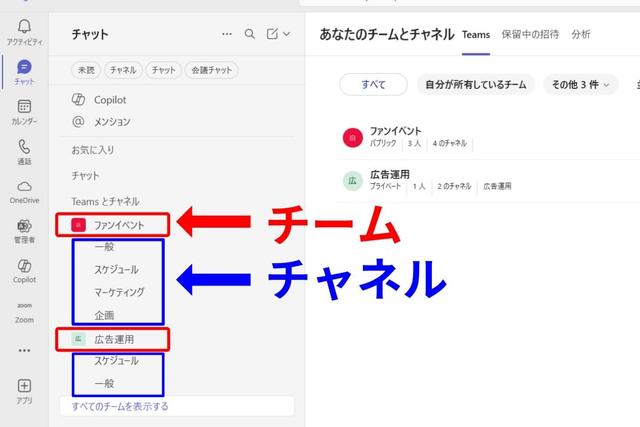Switch to the 分析 tab
Viewport: 640px width, 427px height.
coord(581,34)
